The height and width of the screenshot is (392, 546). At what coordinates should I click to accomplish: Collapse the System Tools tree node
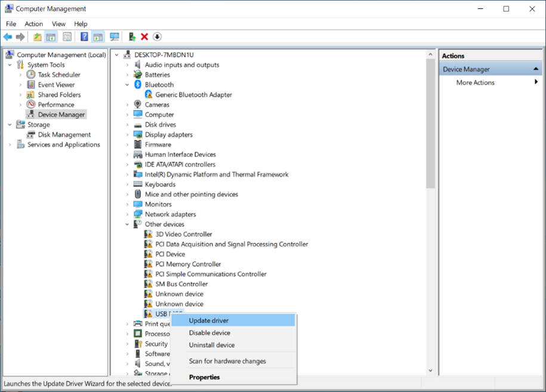10,65
